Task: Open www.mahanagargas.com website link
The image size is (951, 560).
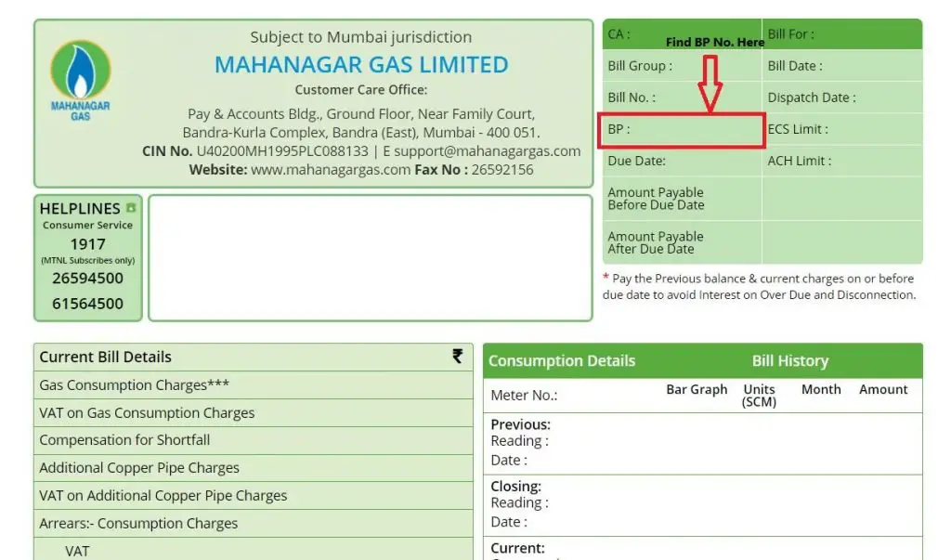Action: [331, 170]
